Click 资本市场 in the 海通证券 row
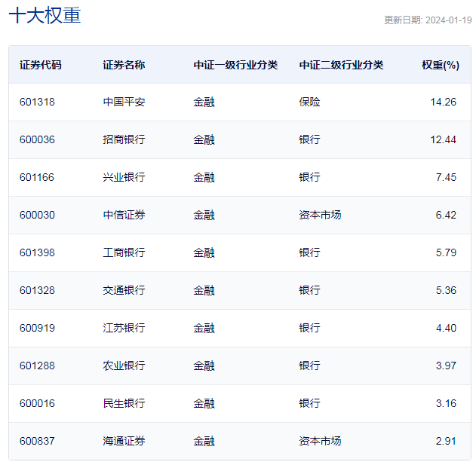This screenshot has height=468, width=476. [320, 441]
